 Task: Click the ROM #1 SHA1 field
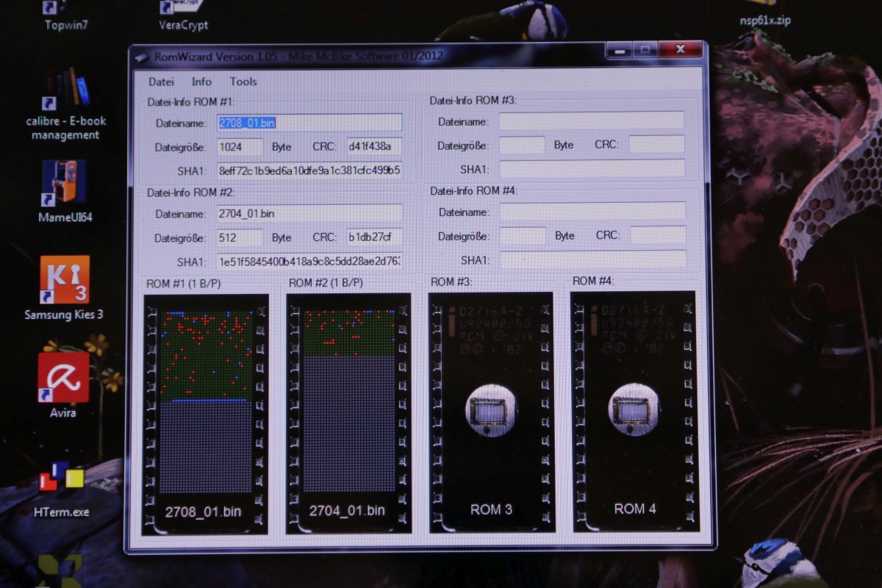309,171
